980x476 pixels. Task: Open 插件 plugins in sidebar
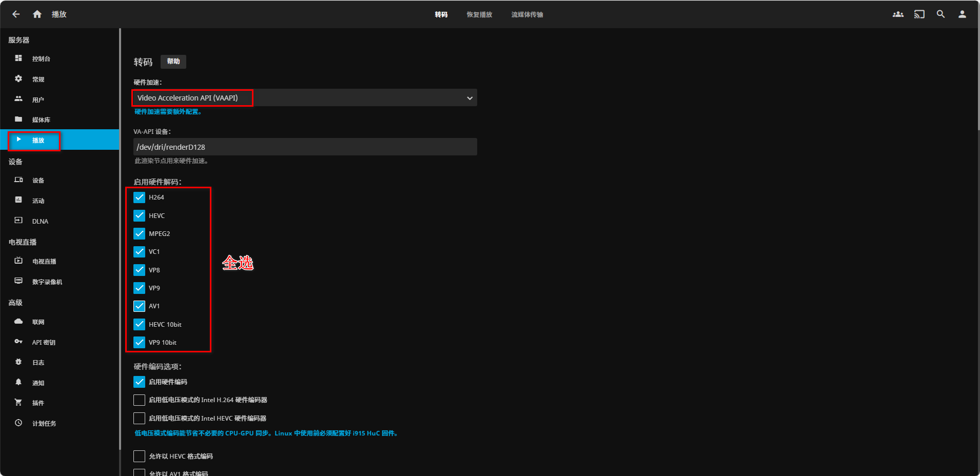(38, 403)
